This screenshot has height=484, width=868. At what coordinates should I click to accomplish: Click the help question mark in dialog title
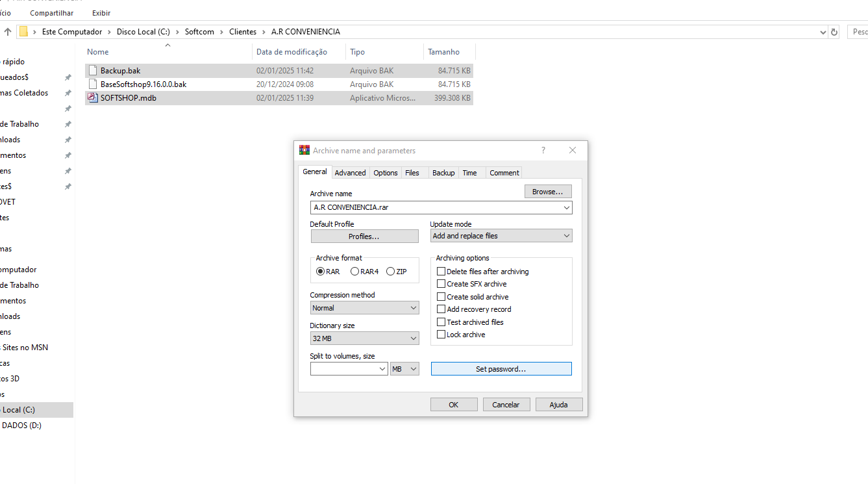pos(543,151)
